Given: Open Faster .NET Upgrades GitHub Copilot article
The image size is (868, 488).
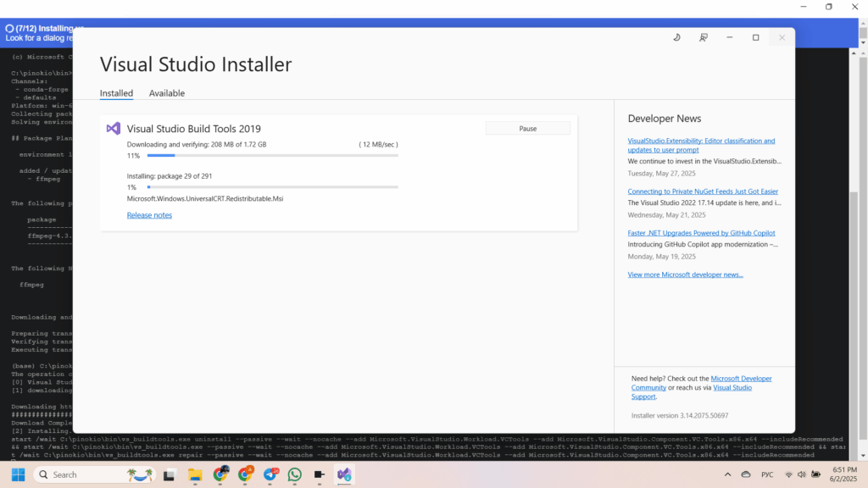Looking at the screenshot, I should pos(701,233).
